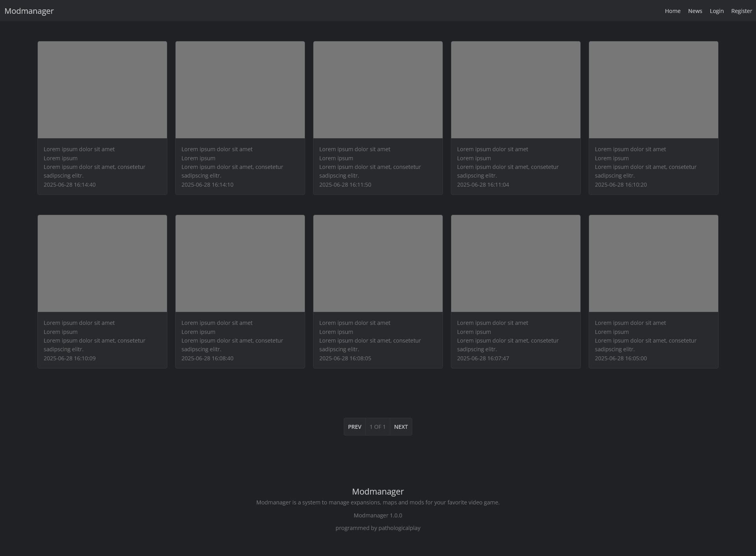The width and height of the screenshot is (756, 556).
Task: Click the timestamp 2025-06-28 16:08:05
Action: (x=345, y=358)
